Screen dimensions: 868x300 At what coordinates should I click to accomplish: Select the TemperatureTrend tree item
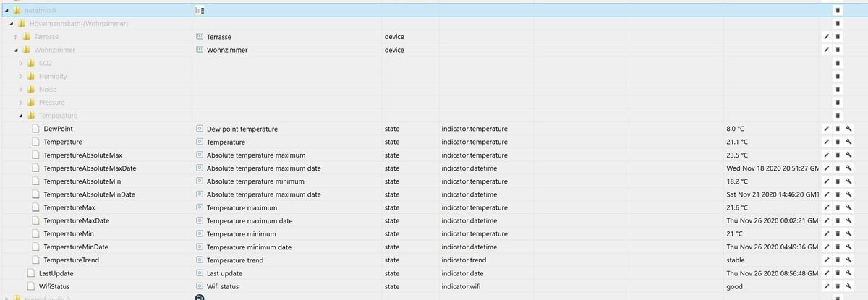coord(71,260)
